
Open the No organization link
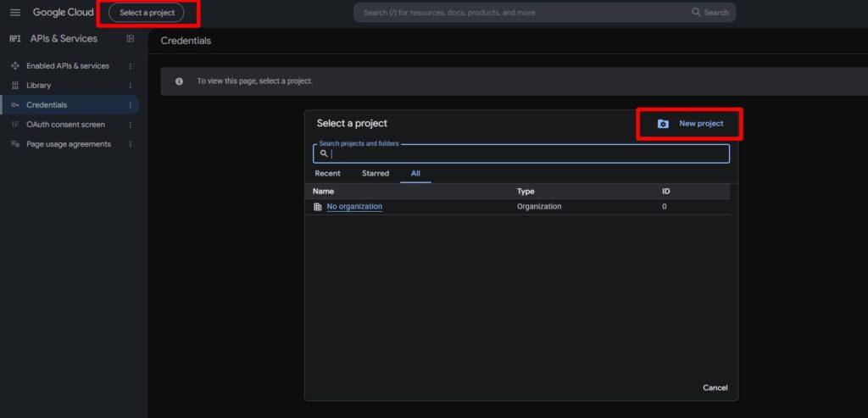point(354,207)
